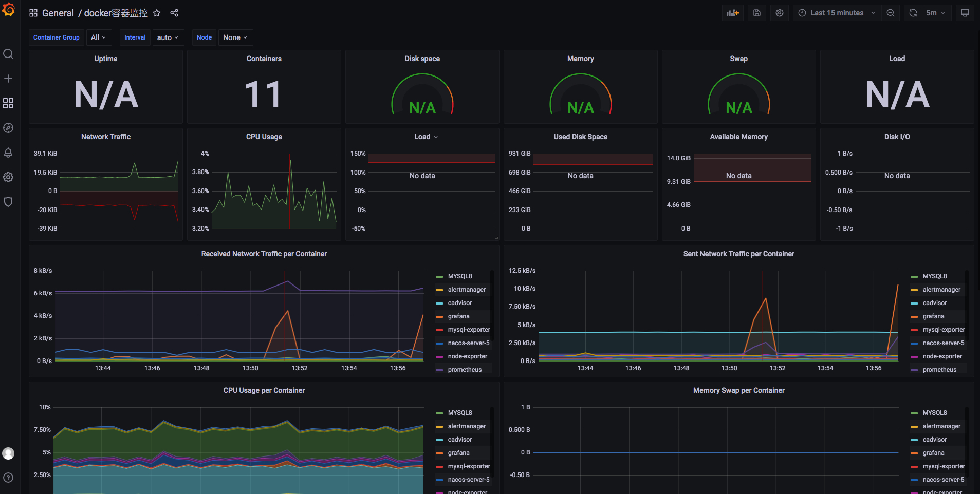Share the dashboard with share icon

(x=174, y=13)
